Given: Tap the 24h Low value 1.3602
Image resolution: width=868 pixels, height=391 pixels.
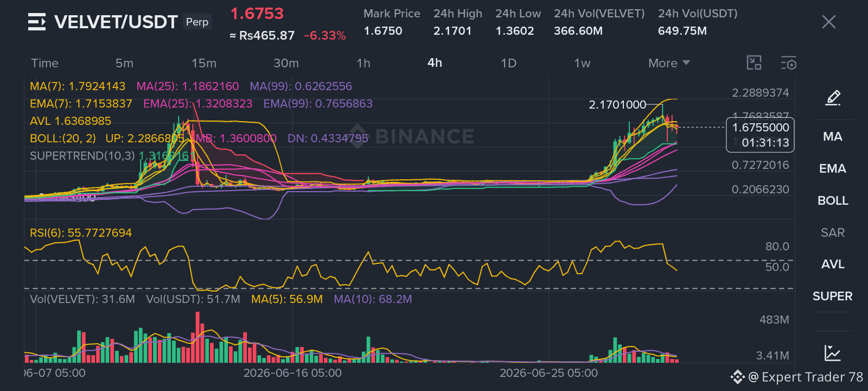Looking at the screenshot, I should click(515, 31).
